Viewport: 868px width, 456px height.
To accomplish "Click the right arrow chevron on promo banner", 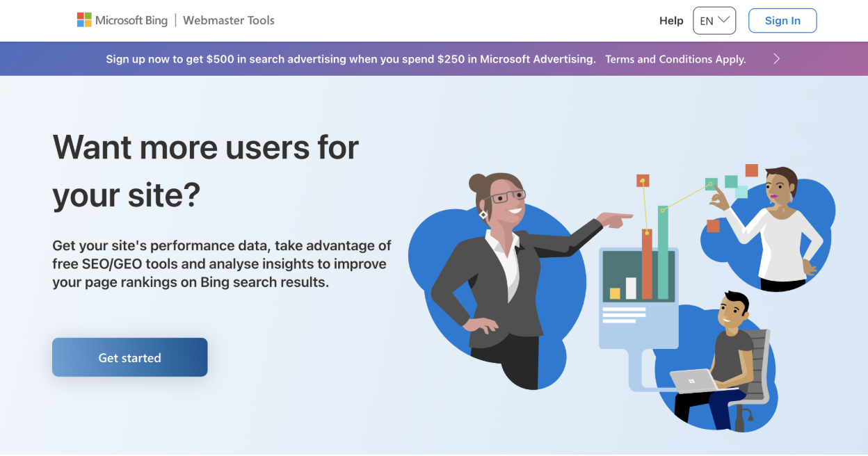I will (777, 59).
